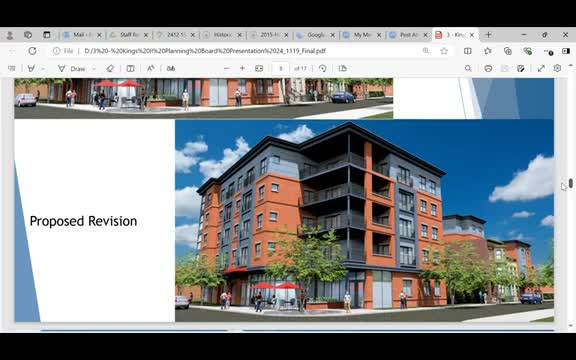Viewport: 576px width, 360px height.
Task: Reload the current page
Action: [32, 51]
